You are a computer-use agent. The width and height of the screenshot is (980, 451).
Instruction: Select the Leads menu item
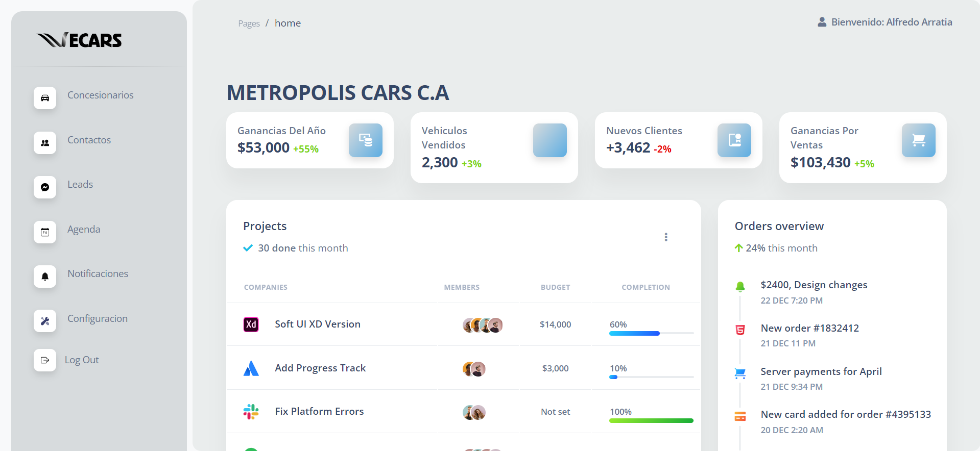[x=80, y=184]
